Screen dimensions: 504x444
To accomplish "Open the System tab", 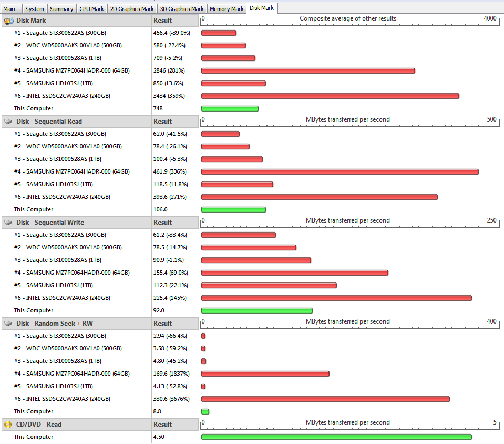I will pyautogui.click(x=35, y=9).
